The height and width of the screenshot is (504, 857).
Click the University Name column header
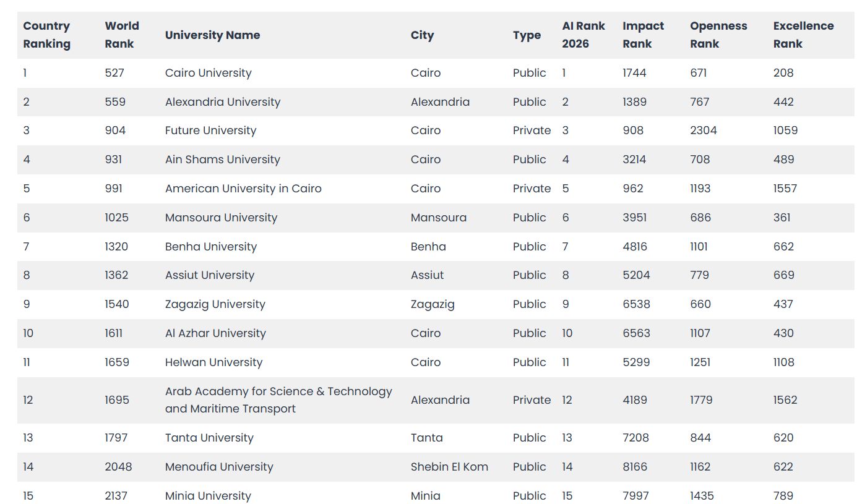pos(212,35)
